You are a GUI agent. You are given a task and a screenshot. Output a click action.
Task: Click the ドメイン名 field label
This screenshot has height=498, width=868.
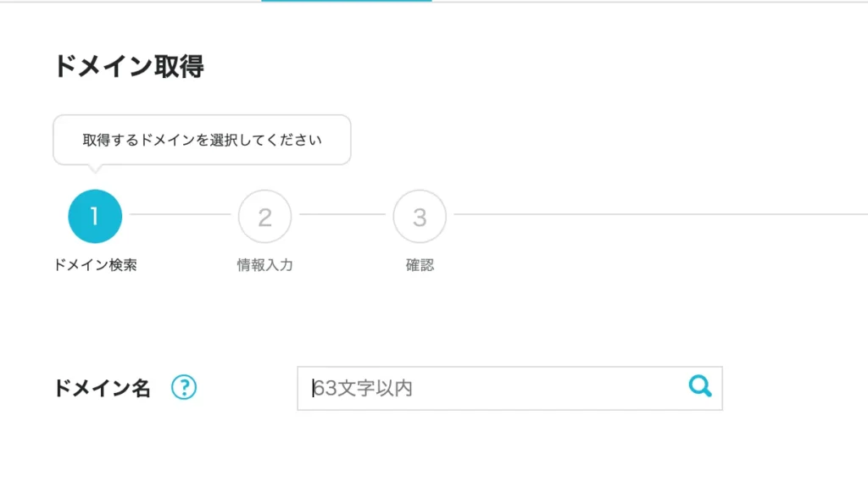102,389
